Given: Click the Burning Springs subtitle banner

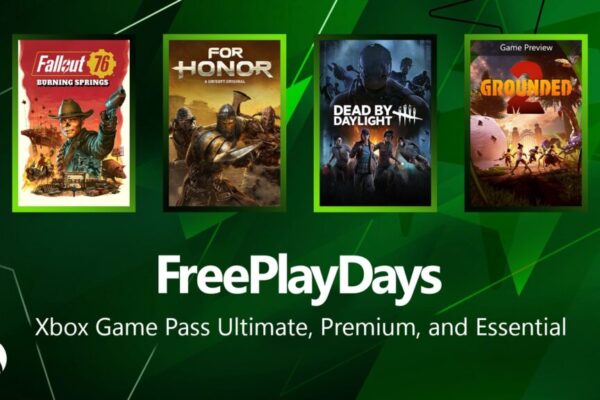Looking at the screenshot, I should [x=73, y=82].
